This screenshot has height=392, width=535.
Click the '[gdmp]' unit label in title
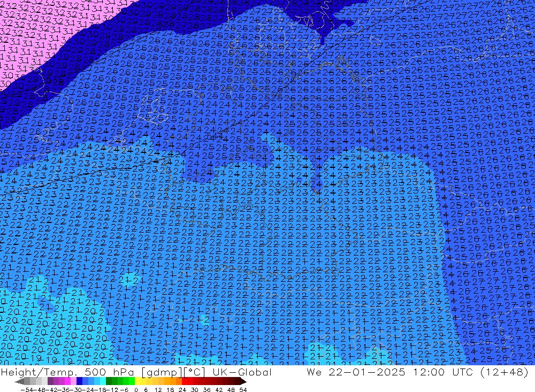[162, 372]
